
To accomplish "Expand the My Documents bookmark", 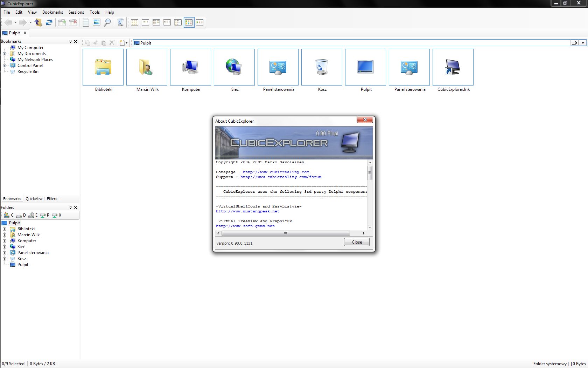I will (x=4, y=54).
